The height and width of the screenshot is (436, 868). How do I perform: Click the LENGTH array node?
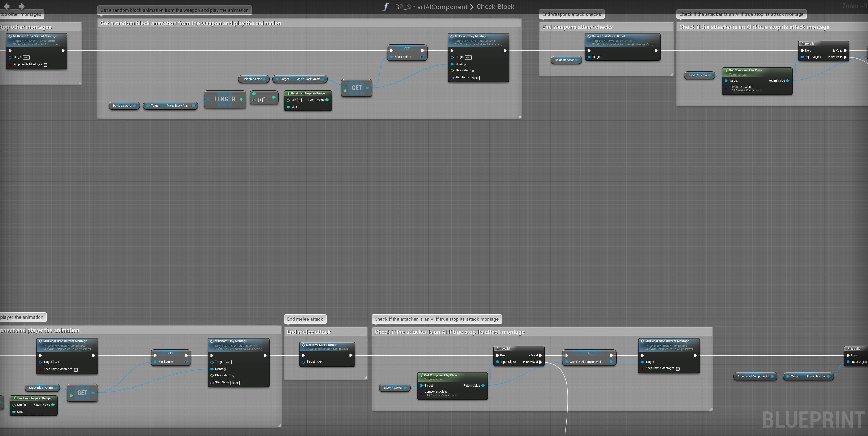coord(225,99)
